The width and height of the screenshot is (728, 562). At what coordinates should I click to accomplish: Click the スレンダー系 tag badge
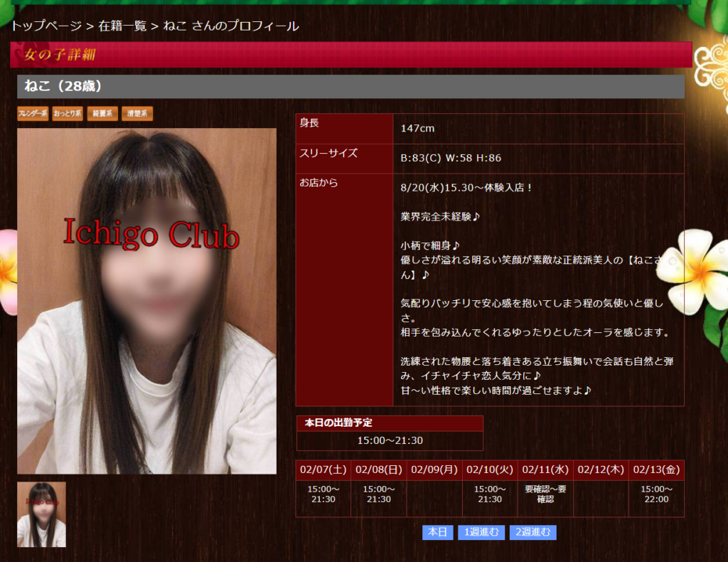tap(33, 114)
